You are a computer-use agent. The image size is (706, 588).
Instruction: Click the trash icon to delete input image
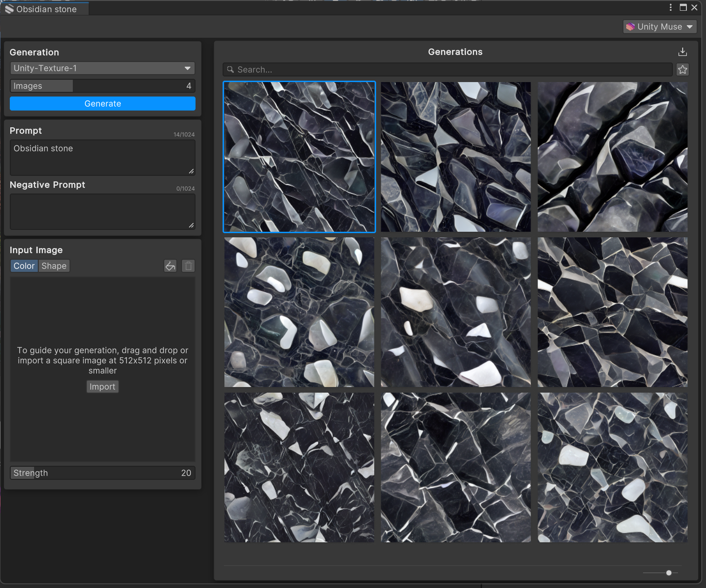point(188,266)
